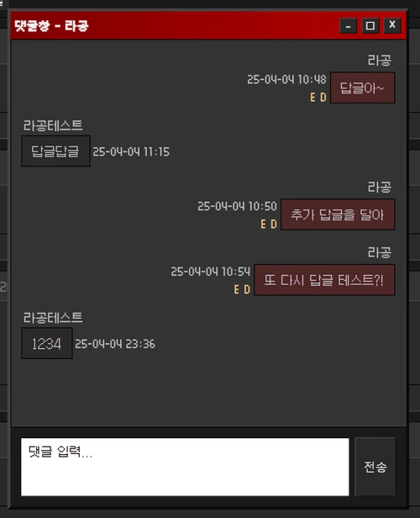Edit the 추가 답글을 달아 comment via E
This screenshot has height=518, width=420.
(x=263, y=224)
